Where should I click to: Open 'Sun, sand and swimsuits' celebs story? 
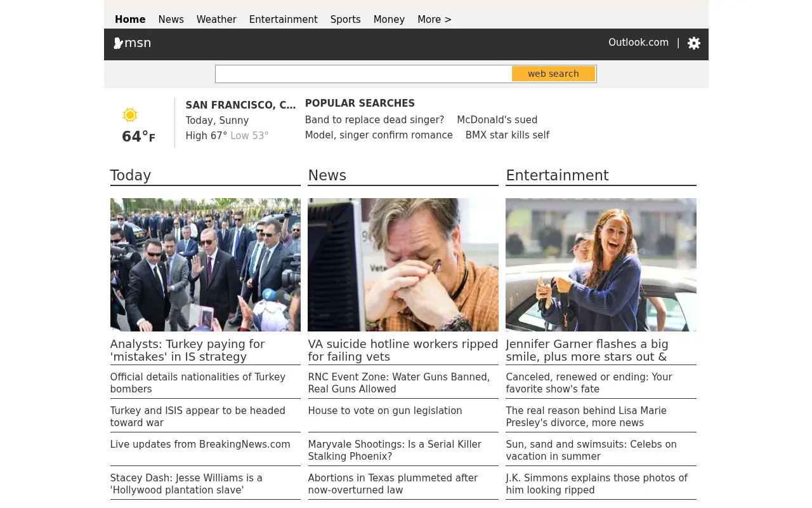click(591, 450)
